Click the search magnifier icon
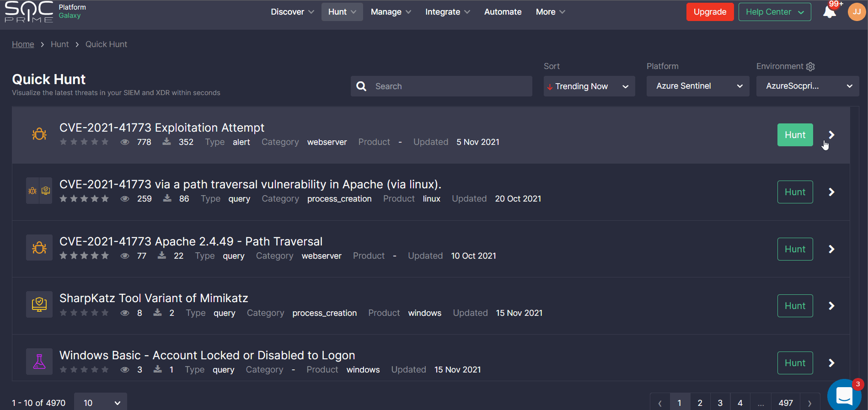The height and width of the screenshot is (410, 868). click(x=361, y=86)
